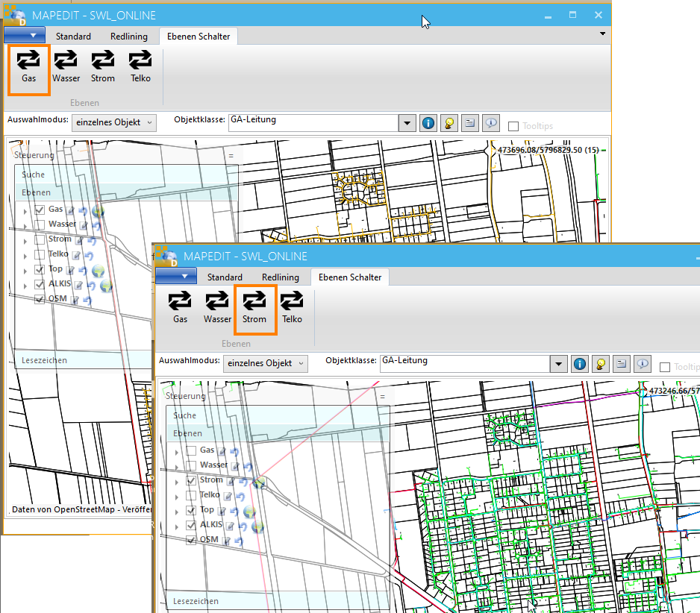Tick the Tooltips checkbox in the back window
This screenshot has width=700, height=613.
(x=513, y=126)
